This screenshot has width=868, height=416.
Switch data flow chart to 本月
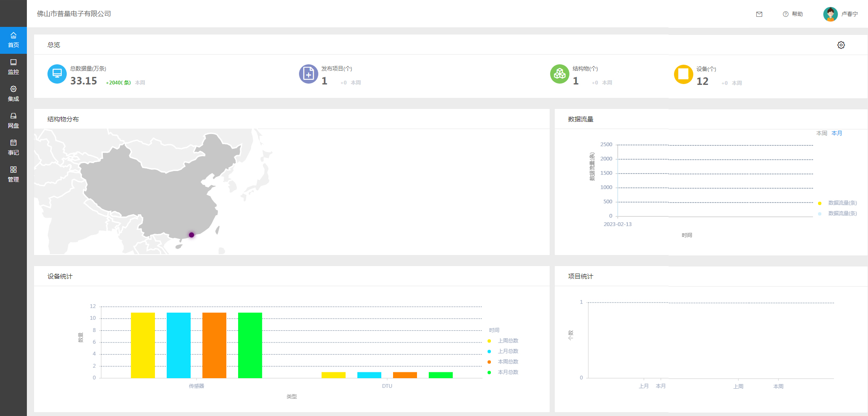point(837,133)
